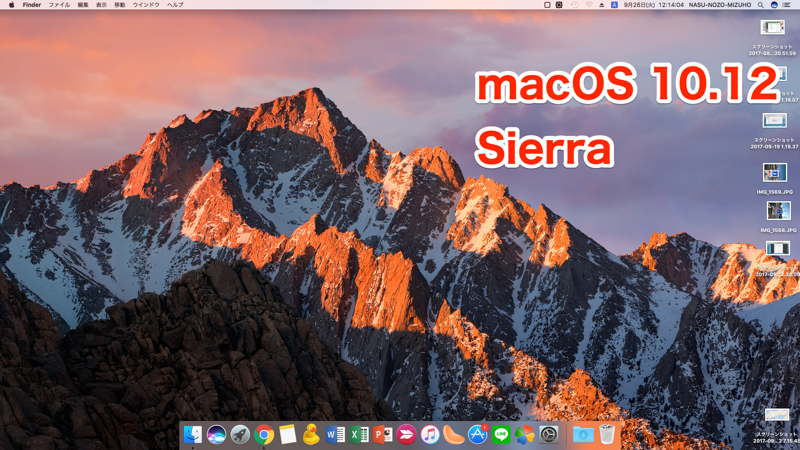Screen dimensions: 800x450
Task: Open Microsoft PowerPoint from the Dock
Action: [383, 435]
